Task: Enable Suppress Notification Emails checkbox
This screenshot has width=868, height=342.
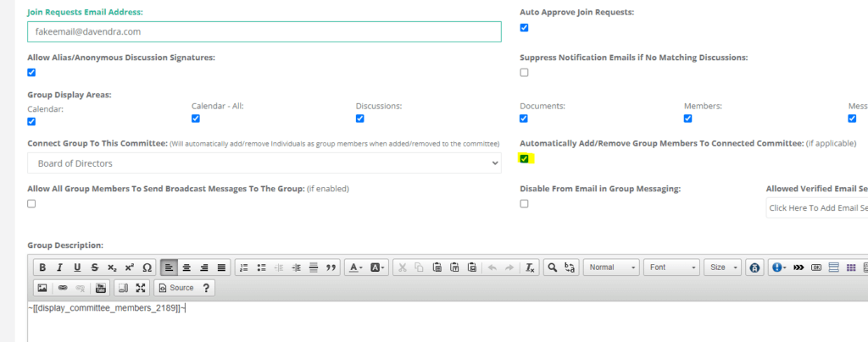Action: (524, 73)
